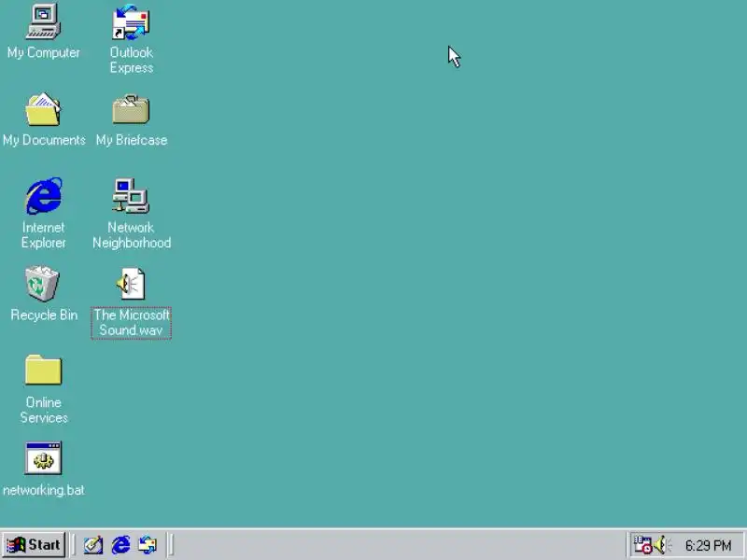Select the Recycle Bin icon
Image resolution: width=747 pixels, height=560 pixels.
click(x=42, y=284)
